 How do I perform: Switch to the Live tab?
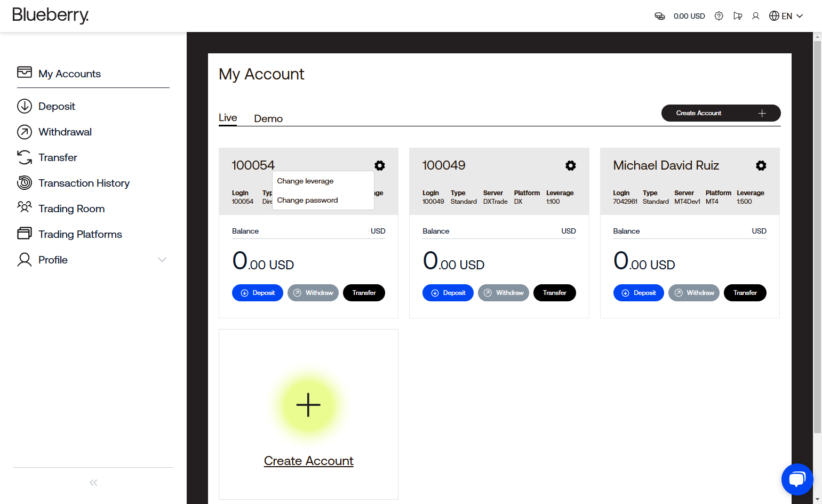228,118
